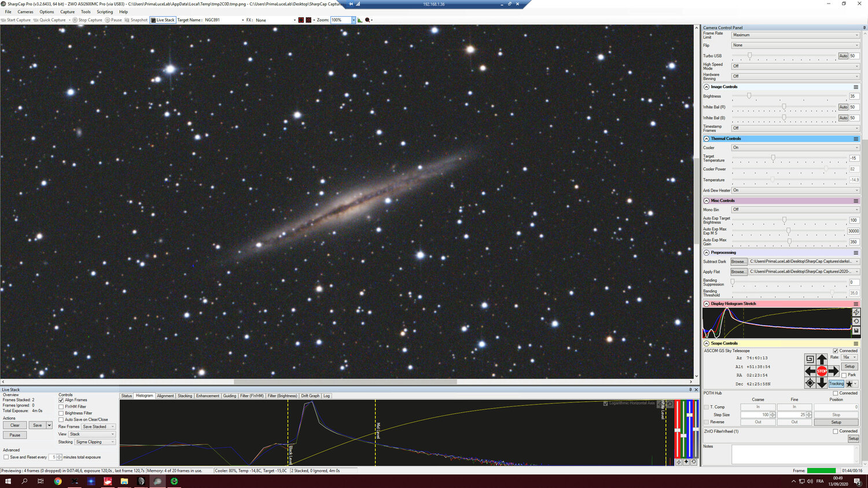Image resolution: width=868 pixels, height=488 pixels.
Task: Open the Tools menu
Action: point(86,12)
